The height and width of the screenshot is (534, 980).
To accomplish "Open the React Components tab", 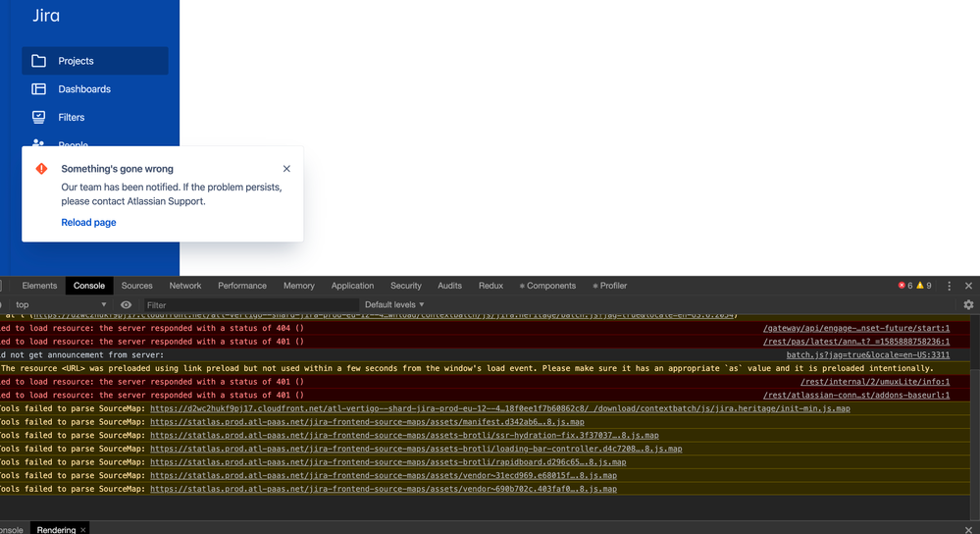I will pos(547,286).
